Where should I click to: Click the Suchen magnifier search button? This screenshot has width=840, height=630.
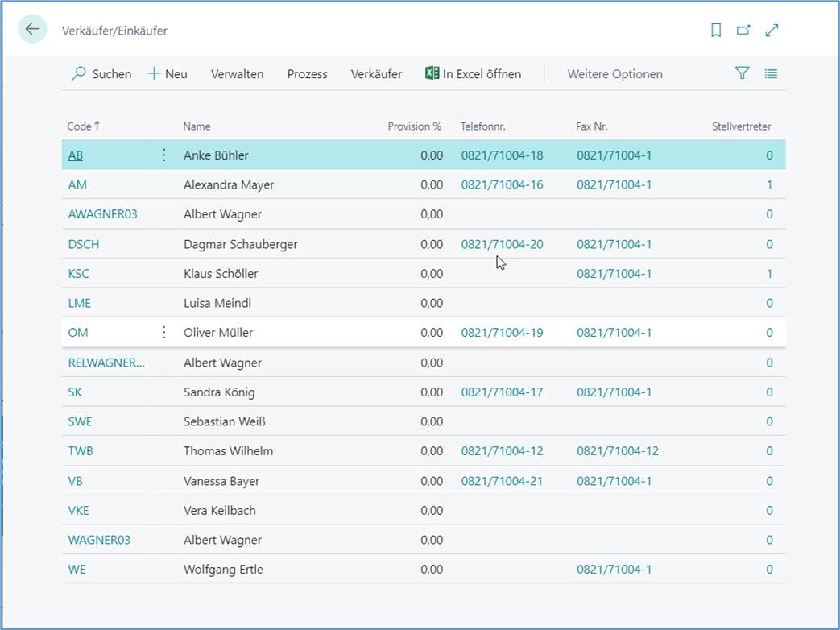point(101,74)
